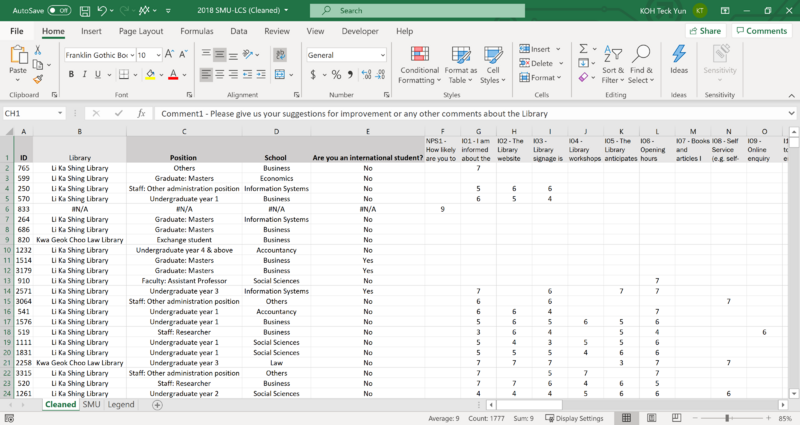Click the zoom slider handle
Image resolution: width=800 pixels, height=425 pixels.
tap(727, 418)
